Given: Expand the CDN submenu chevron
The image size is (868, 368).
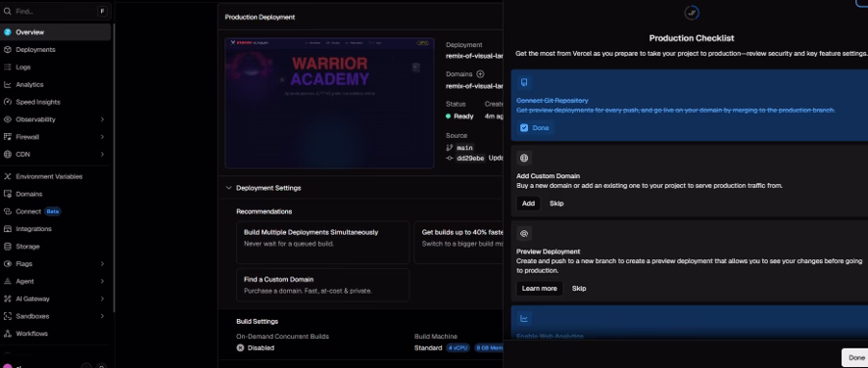Looking at the screenshot, I should tap(103, 155).
